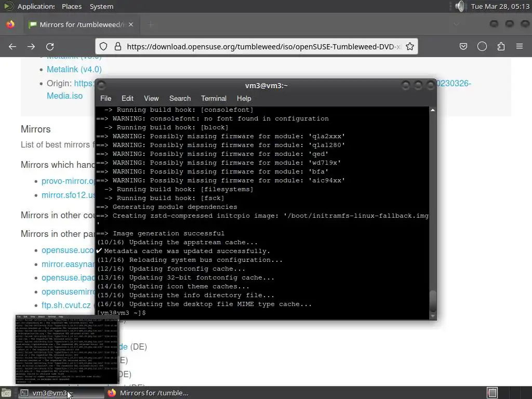Open the System menu

[x=101, y=6]
